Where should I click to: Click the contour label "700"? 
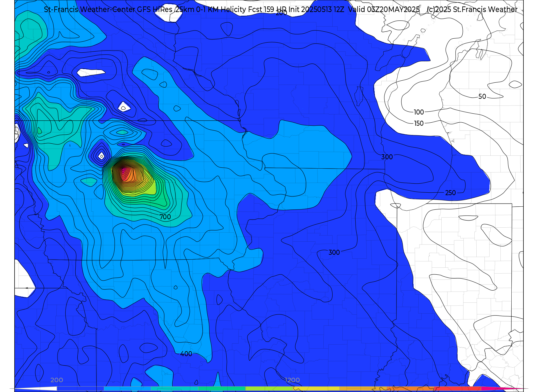[x=165, y=217]
